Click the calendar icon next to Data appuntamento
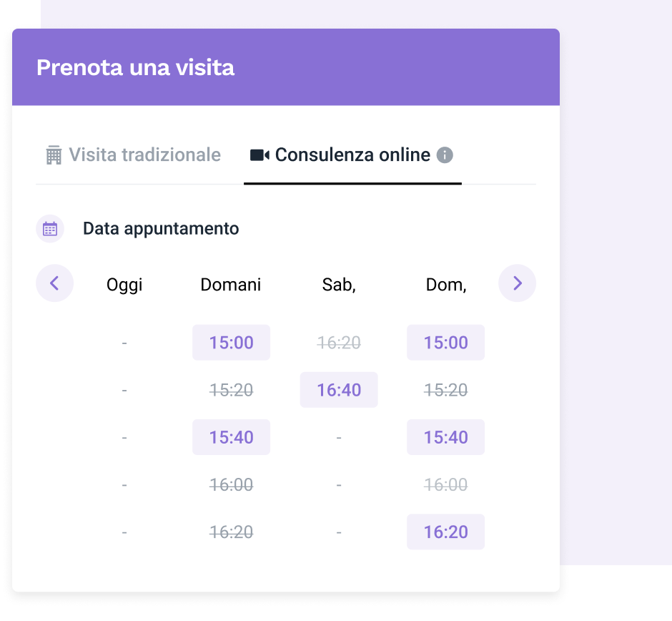Viewport: 672px width, 621px height. [x=50, y=229]
